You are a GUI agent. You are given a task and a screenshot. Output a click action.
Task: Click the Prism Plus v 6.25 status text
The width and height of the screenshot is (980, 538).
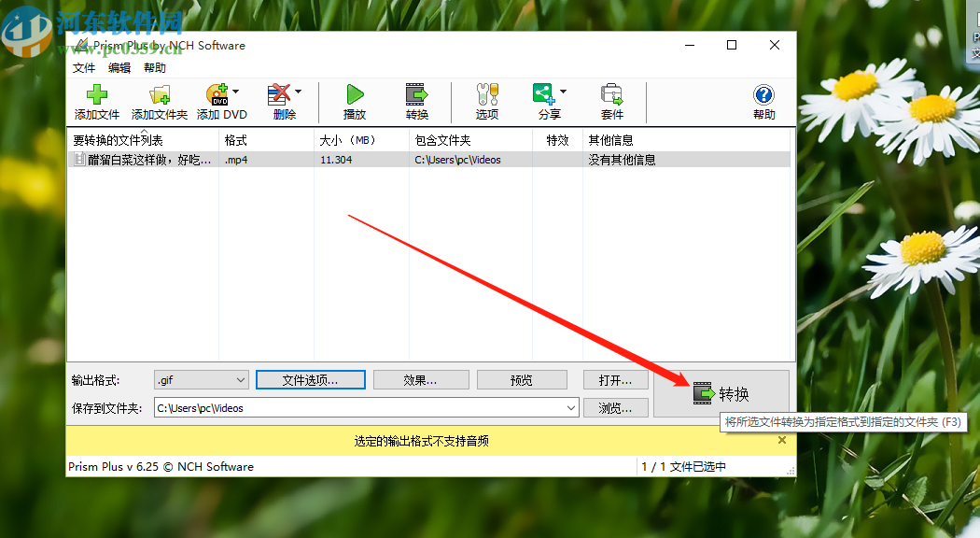coord(161,467)
